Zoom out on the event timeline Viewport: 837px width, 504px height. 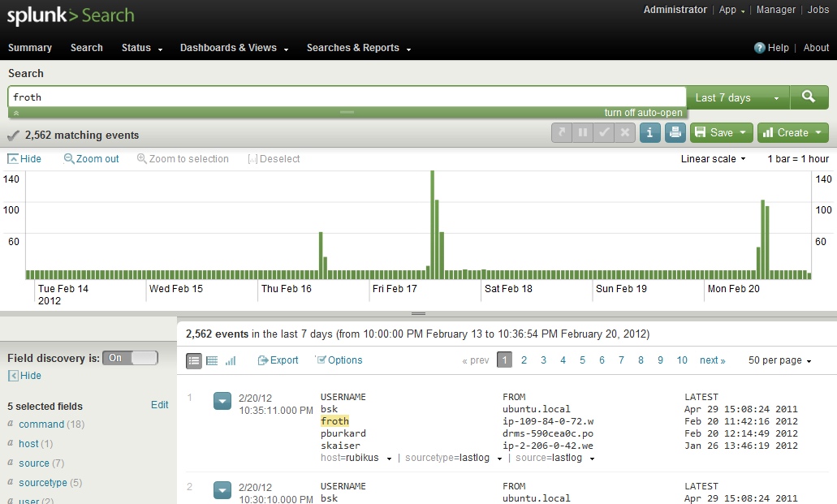pos(91,159)
